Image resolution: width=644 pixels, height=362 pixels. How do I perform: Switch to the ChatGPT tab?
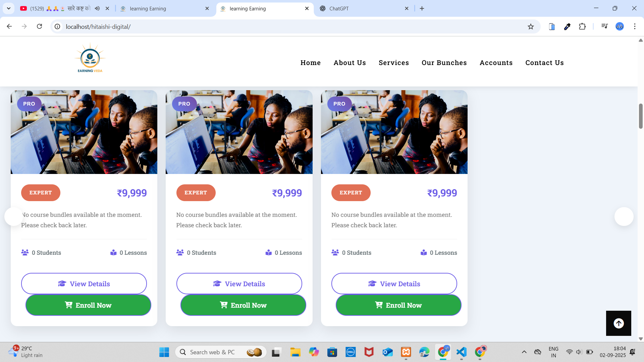pos(362,8)
